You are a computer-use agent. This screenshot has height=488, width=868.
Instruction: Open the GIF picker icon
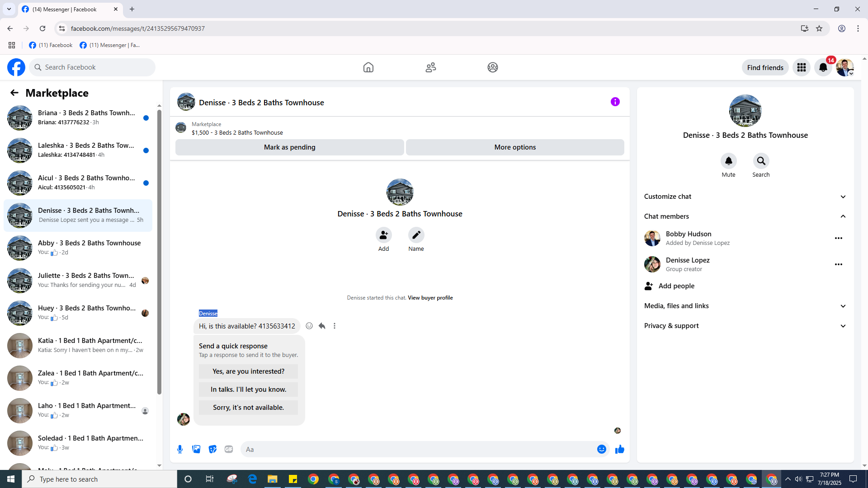229,449
